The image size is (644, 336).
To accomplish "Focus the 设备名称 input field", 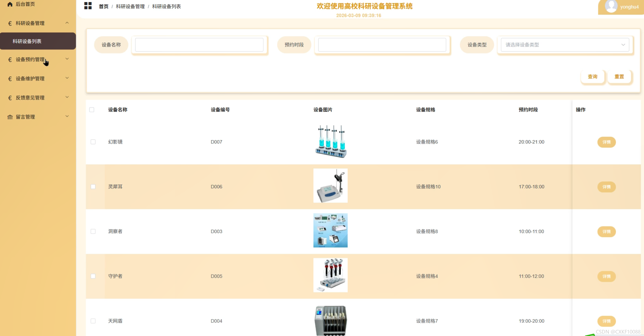I will (199, 45).
